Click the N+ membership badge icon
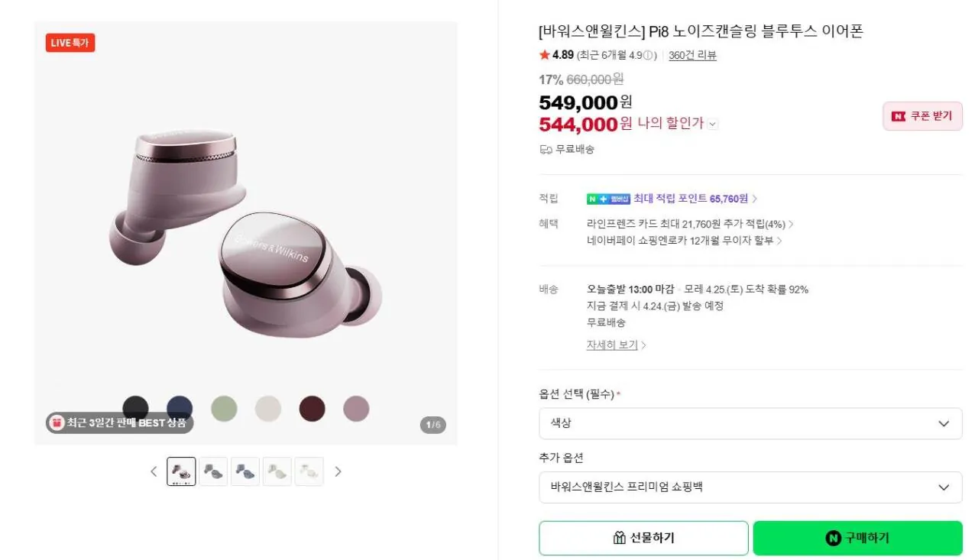978x560 pixels. pos(608,199)
